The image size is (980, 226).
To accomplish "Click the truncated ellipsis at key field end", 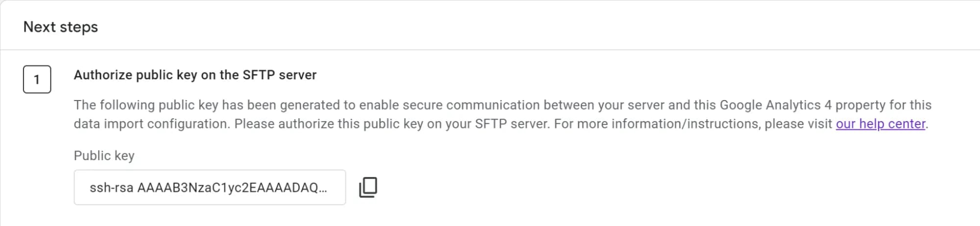I will click(323, 189).
